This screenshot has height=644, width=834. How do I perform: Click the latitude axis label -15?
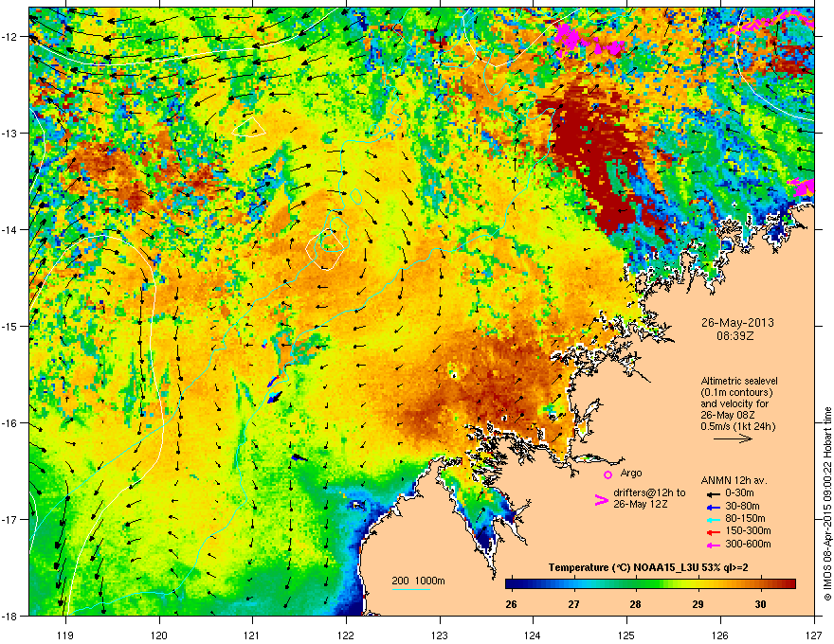[x=10, y=326]
